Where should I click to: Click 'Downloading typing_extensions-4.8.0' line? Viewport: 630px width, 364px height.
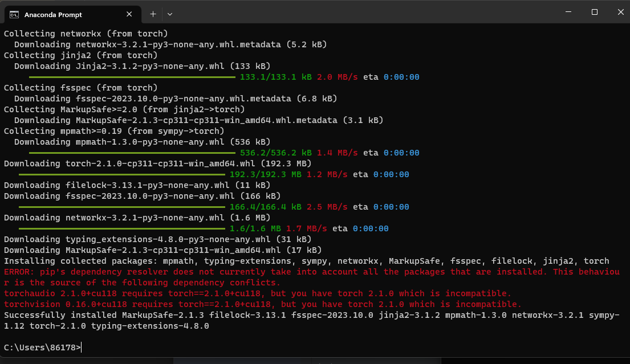pyautogui.click(x=158, y=240)
